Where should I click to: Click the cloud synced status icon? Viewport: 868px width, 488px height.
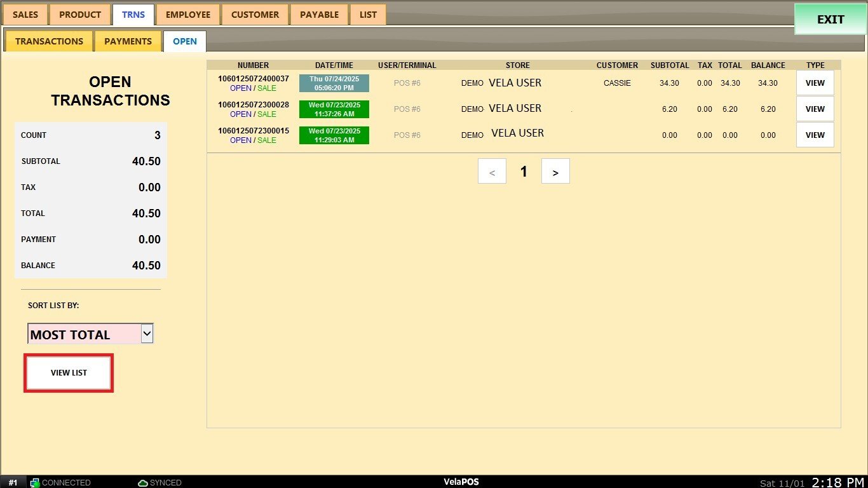pyautogui.click(x=143, y=483)
